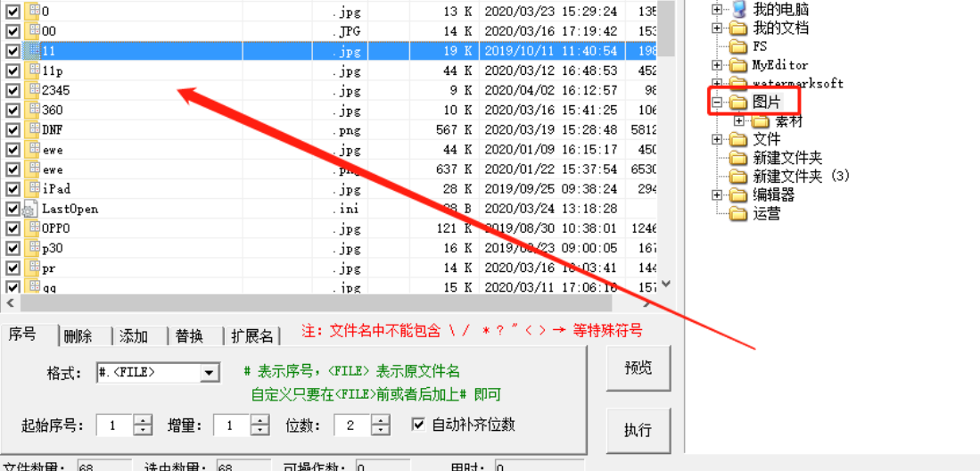Click the file icon next to 360
The height and width of the screenshot is (471, 980).
[32, 110]
